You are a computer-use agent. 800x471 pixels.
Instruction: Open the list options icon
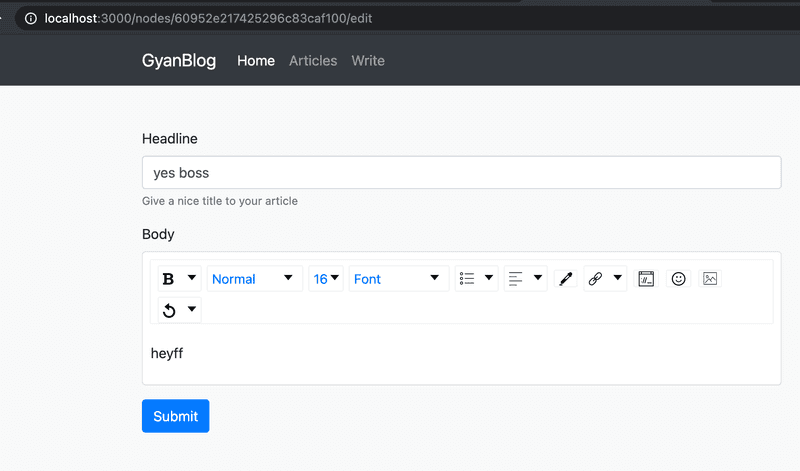467,279
